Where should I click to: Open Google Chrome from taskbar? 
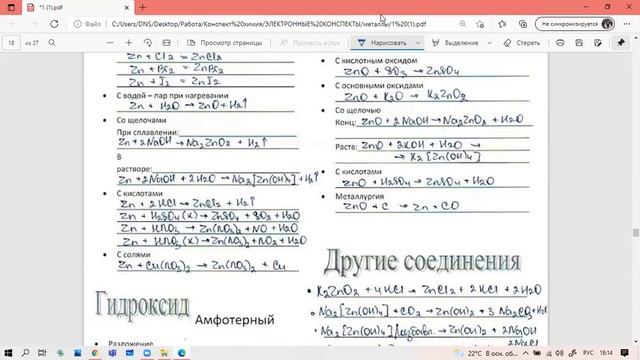coord(95,353)
